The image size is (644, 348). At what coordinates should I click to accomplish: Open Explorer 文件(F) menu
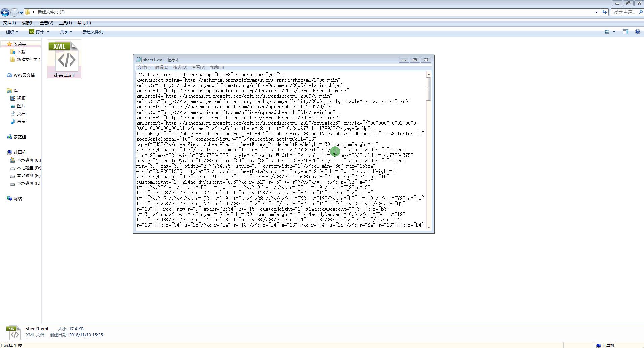pos(10,23)
